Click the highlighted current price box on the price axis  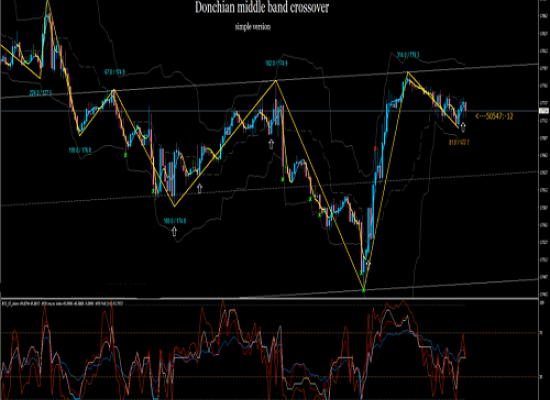[544, 111]
